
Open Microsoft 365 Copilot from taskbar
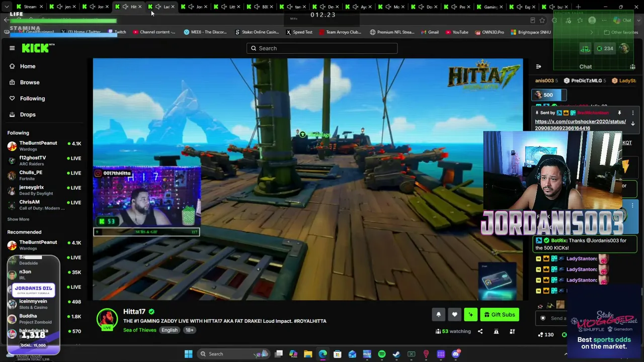click(293, 354)
